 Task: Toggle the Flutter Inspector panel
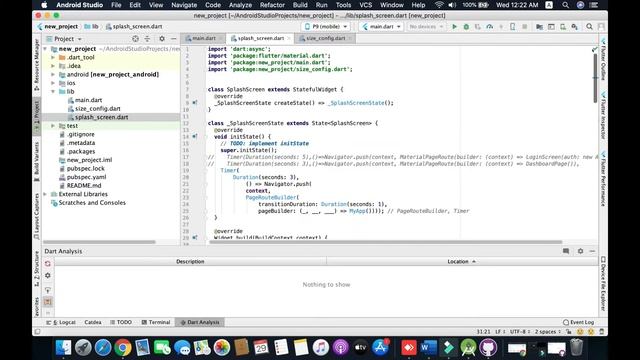tap(603, 116)
